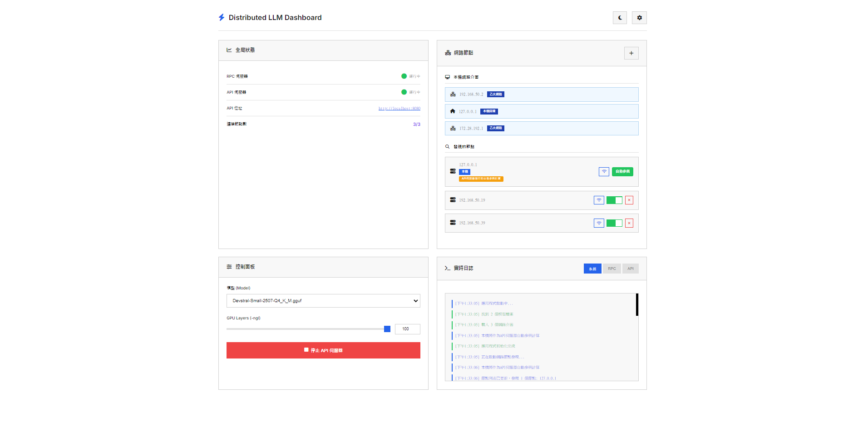Image resolution: width=868 pixels, height=443 pixels.
Task: Click the GPU Layers number field showing 100
Action: (407, 329)
